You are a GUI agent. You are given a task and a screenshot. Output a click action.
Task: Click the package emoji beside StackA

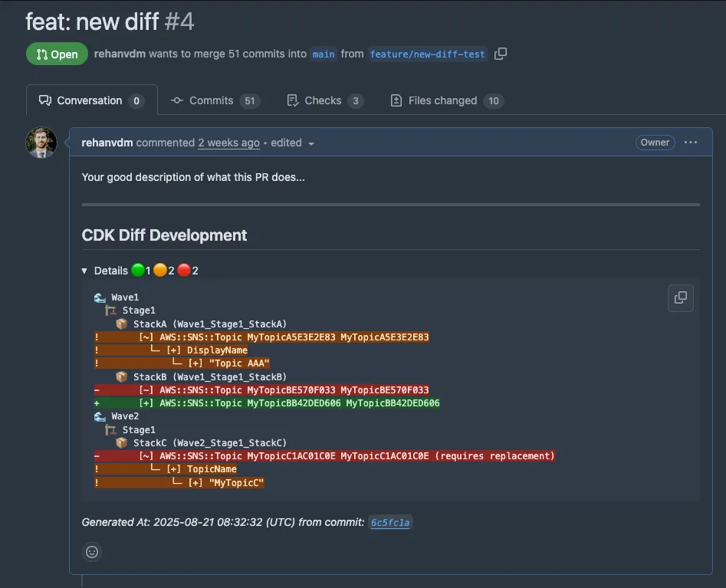pyautogui.click(x=122, y=324)
